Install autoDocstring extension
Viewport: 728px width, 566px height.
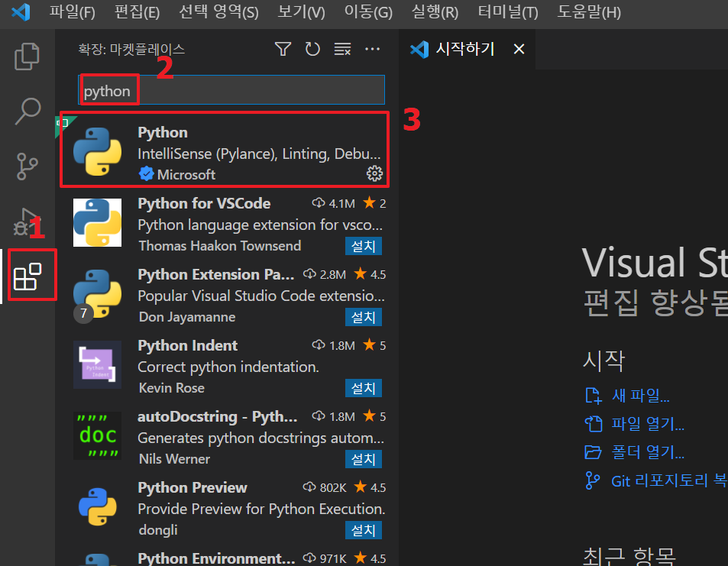coord(363,459)
